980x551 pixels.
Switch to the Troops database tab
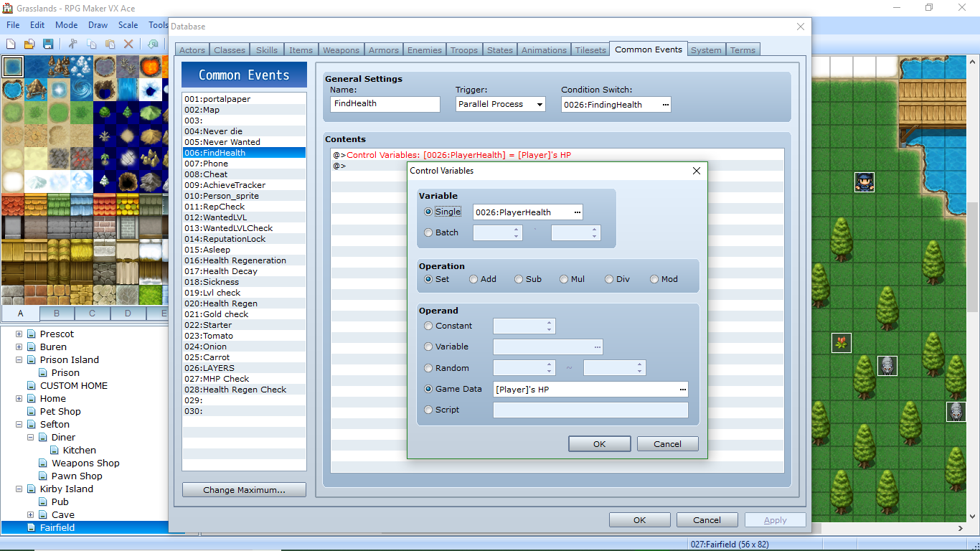pyautogui.click(x=464, y=50)
